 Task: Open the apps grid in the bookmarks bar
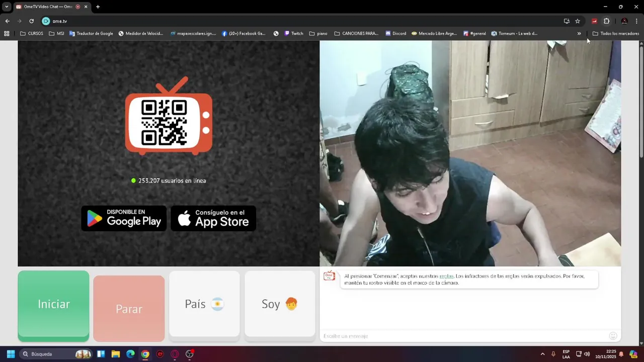(x=7, y=34)
